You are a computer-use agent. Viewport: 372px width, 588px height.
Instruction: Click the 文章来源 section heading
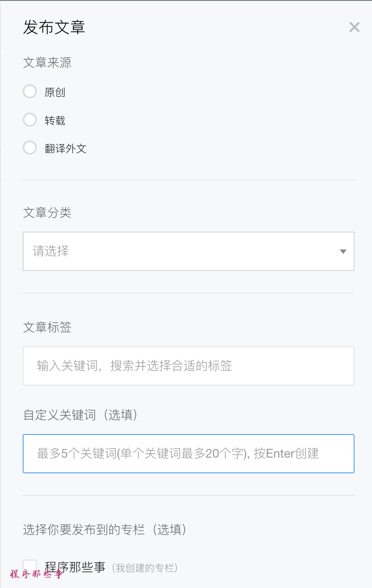click(47, 63)
